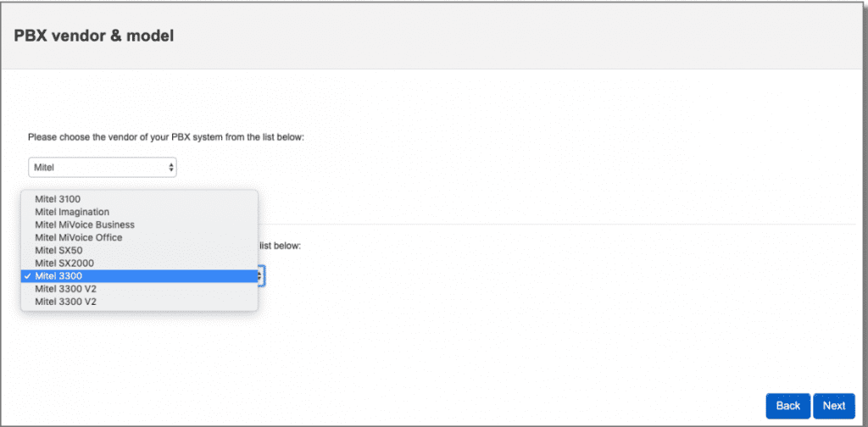Open the Mitel vendor dropdown
This screenshot has height=427, width=868.
click(x=102, y=167)
